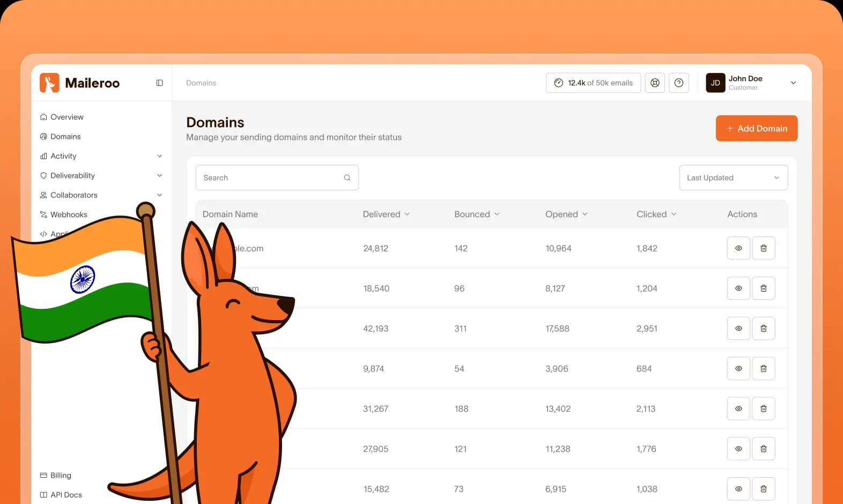The height and width of the screenshot is (504, 843).
Task: Click the 12.4k of 50k emails usage button
Action: (x=593, y=83)
